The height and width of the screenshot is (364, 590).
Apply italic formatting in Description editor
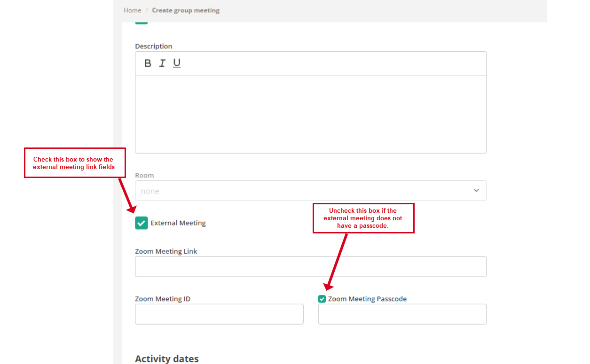click(x=162, y=63)
